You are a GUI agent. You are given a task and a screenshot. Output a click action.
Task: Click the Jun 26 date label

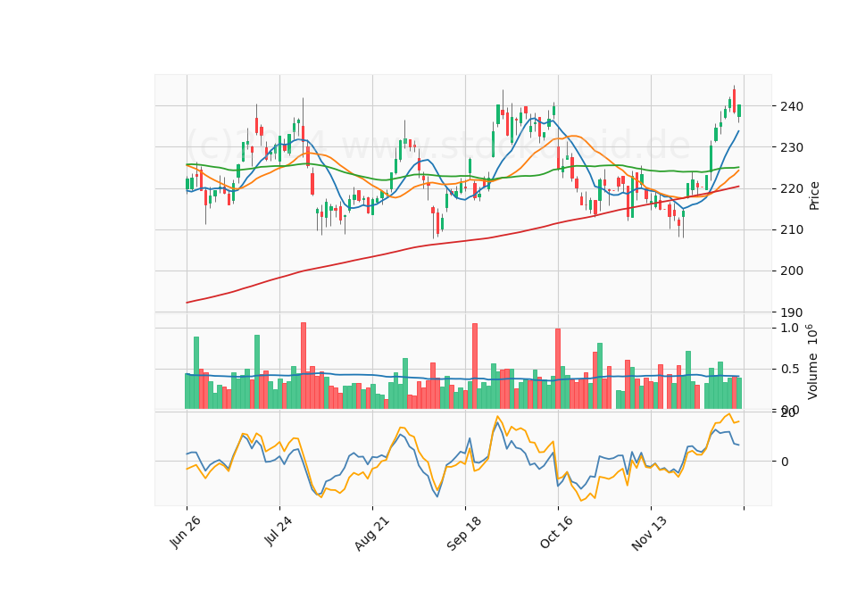185,532
